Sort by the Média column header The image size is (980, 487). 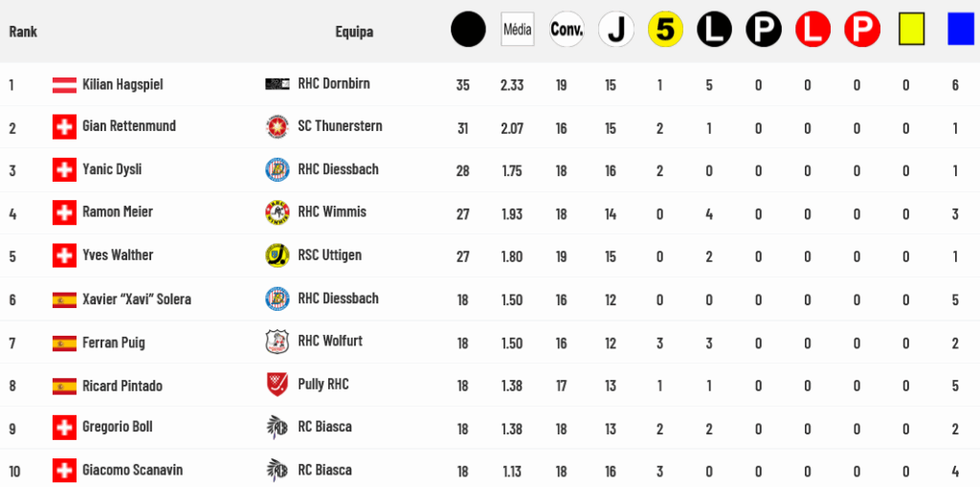pyautogui.click(x=517, y=30)
